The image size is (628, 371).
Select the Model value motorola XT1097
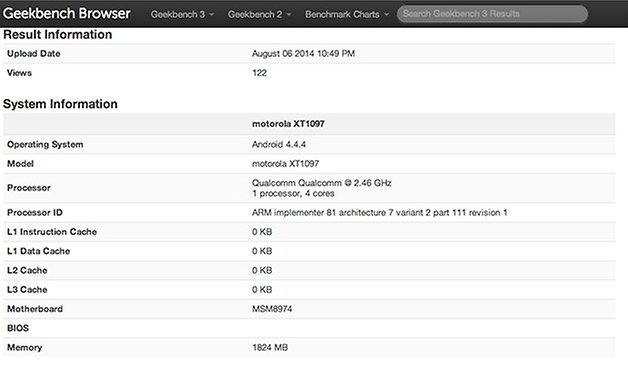pos(286,164)
